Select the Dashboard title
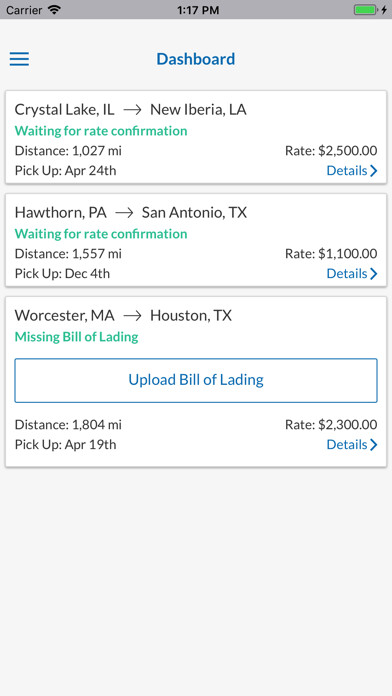 [196, 59]
